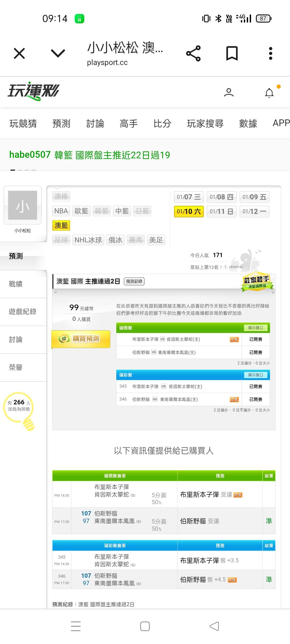This screenshot has width=290, height=644.
Task: Select the NHL冰球 league tab
Action: [x=88, y=240]
